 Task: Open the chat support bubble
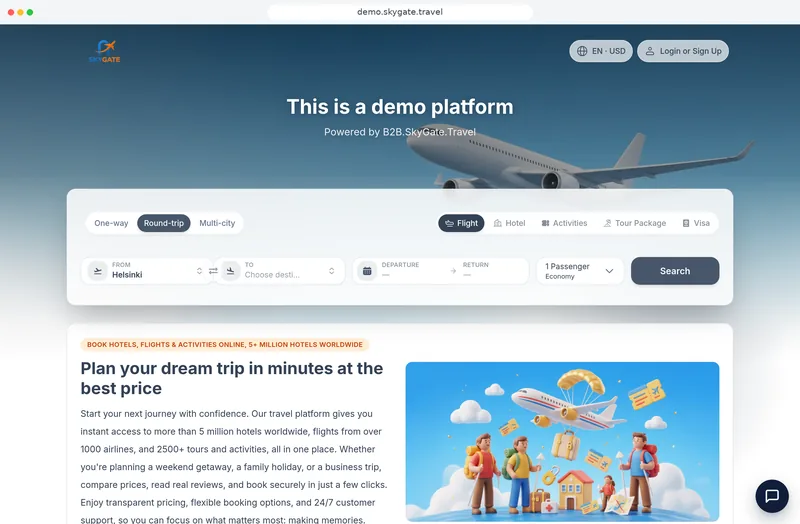tap(772, 495)
